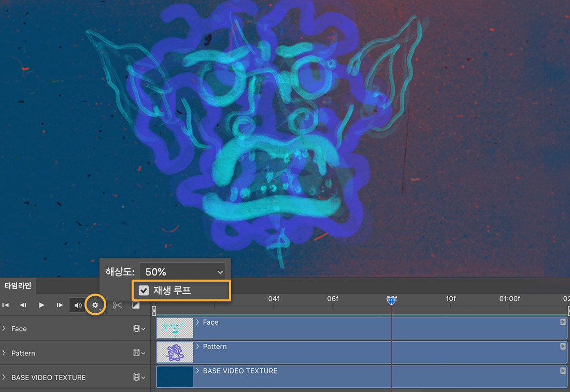Step forward to next frame
570x392 pixels.
[60, 305]
